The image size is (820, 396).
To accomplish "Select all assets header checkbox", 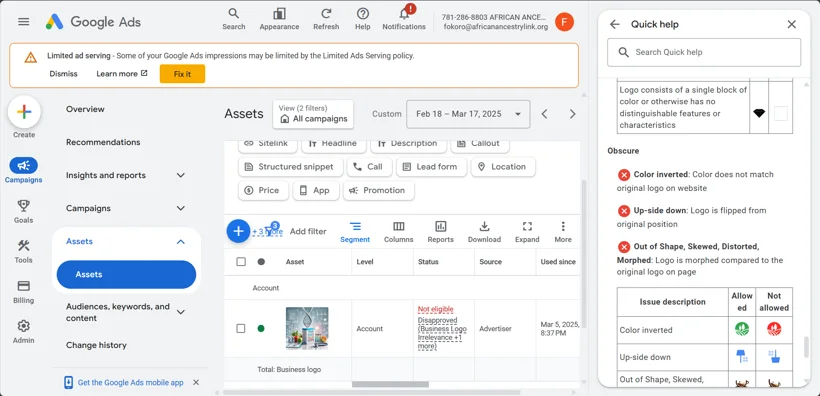I will [x=241, y=262].
